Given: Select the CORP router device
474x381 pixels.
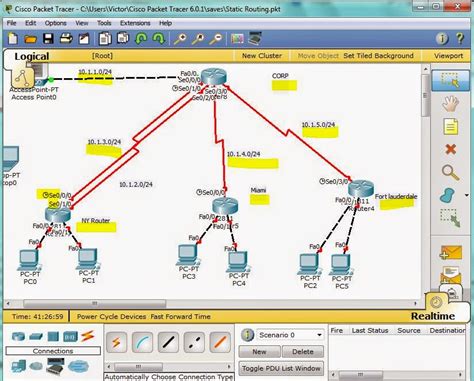Looking at the screenshot, I should point(214,77).
